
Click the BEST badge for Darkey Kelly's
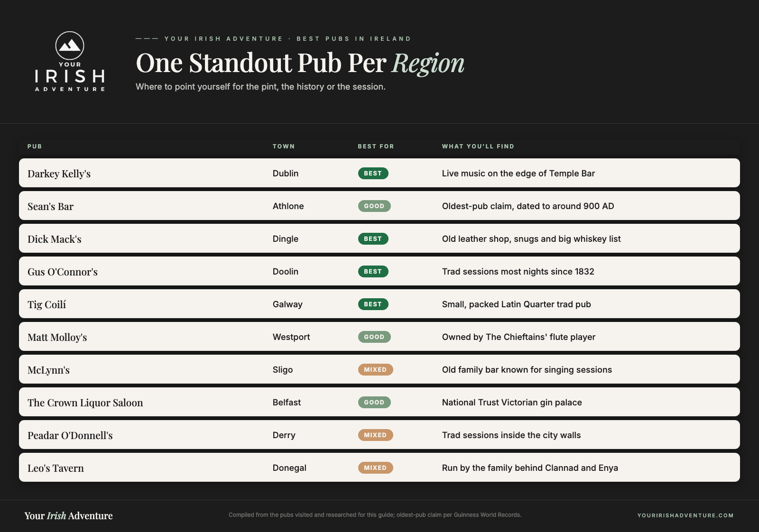[x=373, y=174]
